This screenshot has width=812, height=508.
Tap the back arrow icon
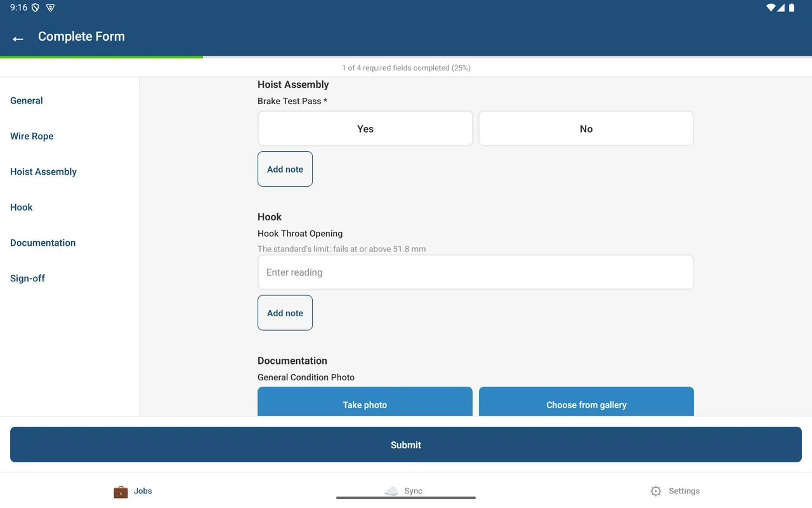tap(18, 39)
